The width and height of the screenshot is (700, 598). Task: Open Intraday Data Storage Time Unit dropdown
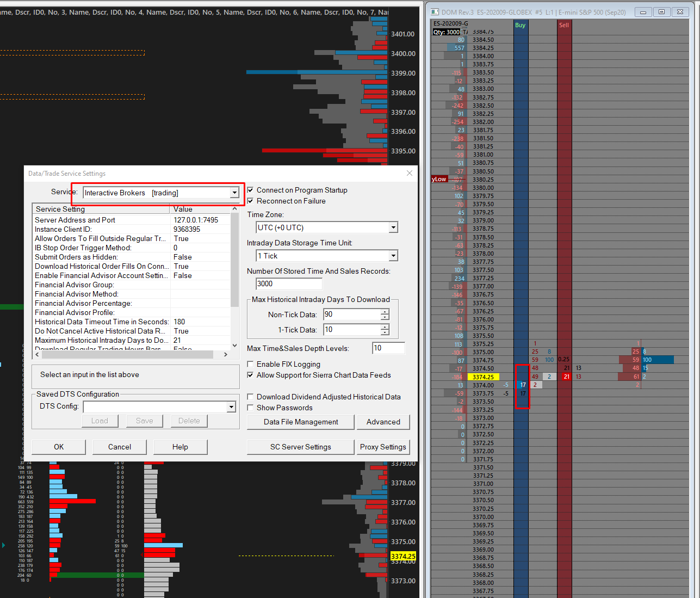393,256
